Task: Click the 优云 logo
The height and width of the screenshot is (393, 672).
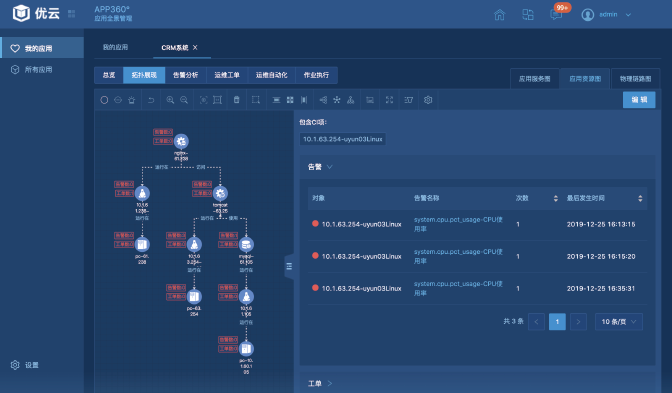Action: click(x=36, y=14)
